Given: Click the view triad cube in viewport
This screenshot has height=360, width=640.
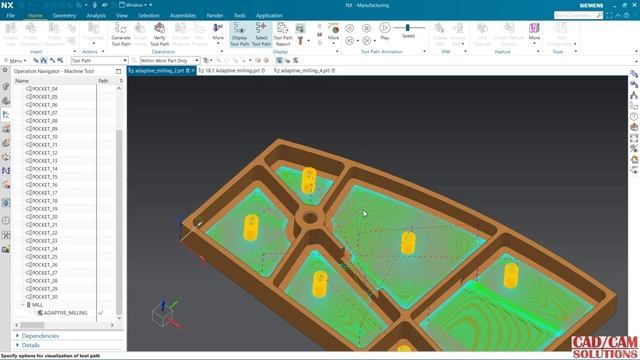Looking at the screenshot, I should click(162, 315).
